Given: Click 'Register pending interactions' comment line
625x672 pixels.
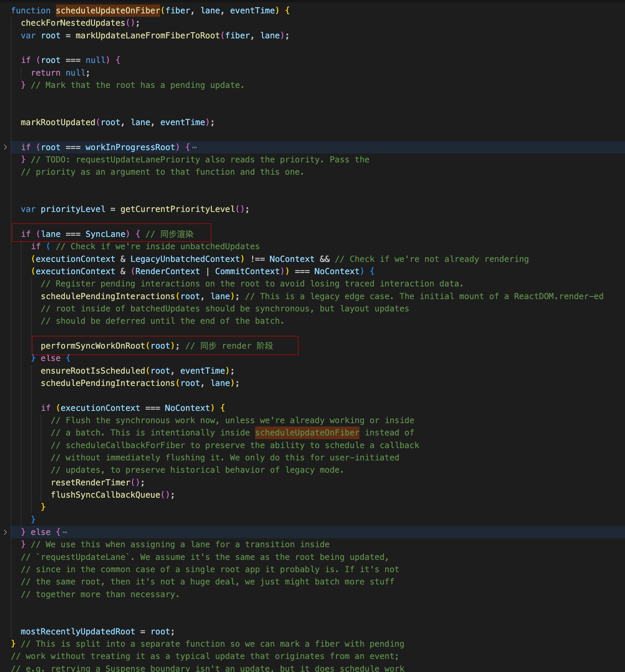Looking at the screenshot, I should [x=252, y=283].
